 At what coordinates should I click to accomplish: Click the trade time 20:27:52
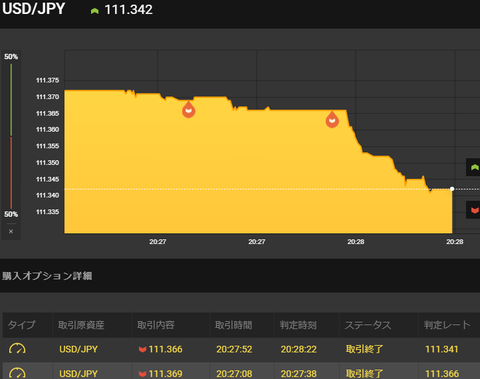click(x=234, y=349)
